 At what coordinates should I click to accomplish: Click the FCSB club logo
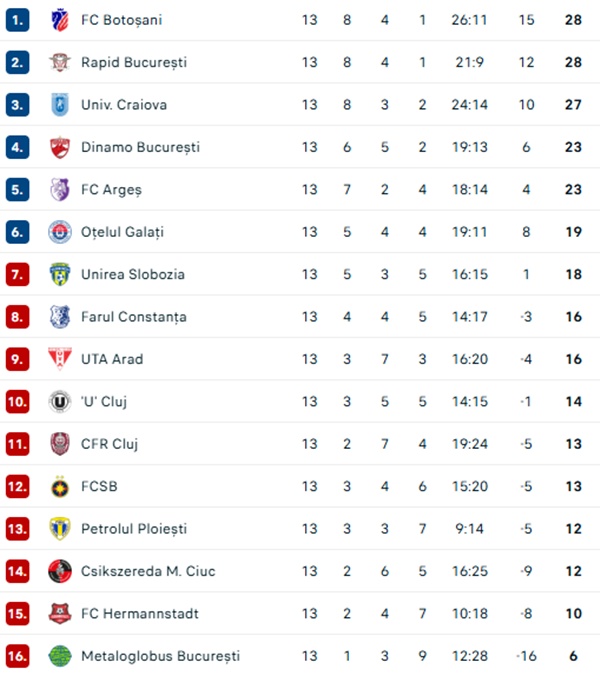pos(60,487)
